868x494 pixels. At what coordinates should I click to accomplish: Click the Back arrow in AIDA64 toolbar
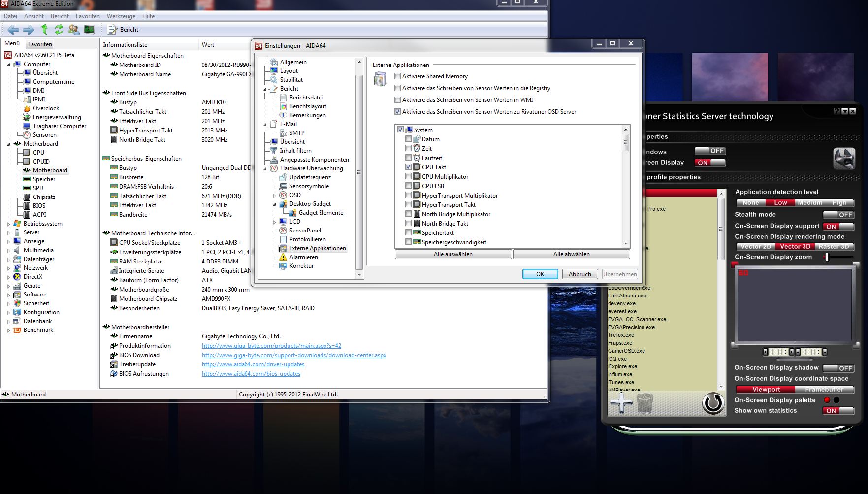click(x=13, y=30)
